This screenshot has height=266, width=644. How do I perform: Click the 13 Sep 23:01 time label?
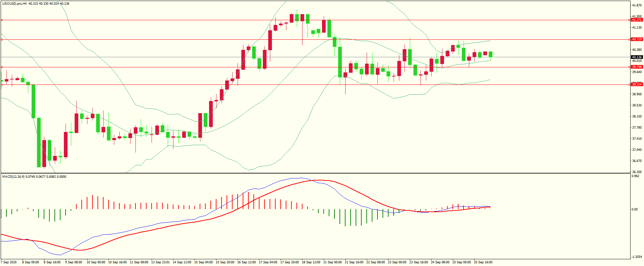[160, 262]
